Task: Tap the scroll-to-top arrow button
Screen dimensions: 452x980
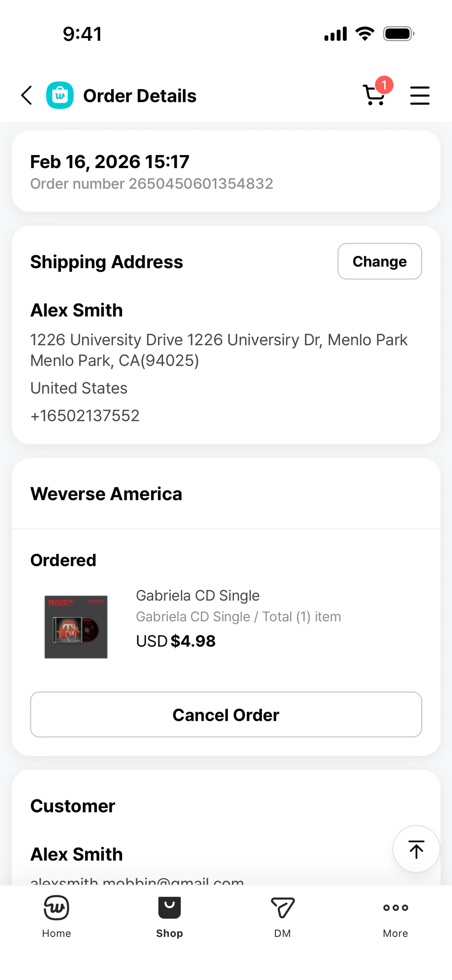Action: click(x=416, y=849)
